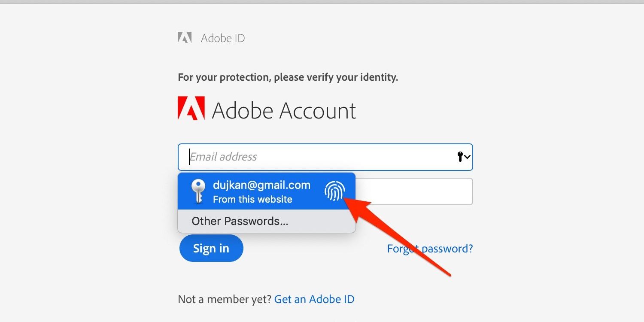Click the Not a member yet? text
The width and height of the screenshot is (644, 322).
[225, 299]
